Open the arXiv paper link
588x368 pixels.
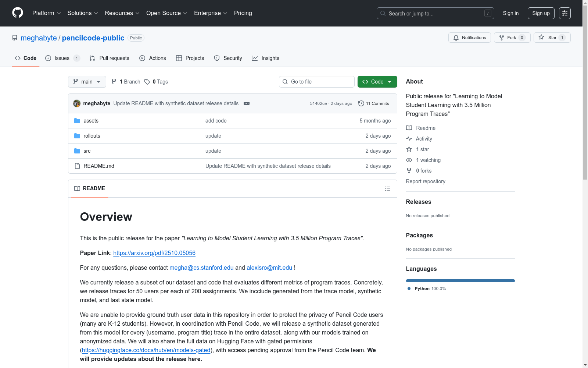pos(154,253)
